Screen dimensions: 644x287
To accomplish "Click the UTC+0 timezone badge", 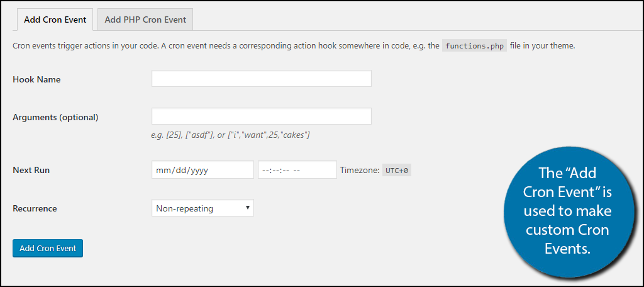I will [x=397, y=170].
